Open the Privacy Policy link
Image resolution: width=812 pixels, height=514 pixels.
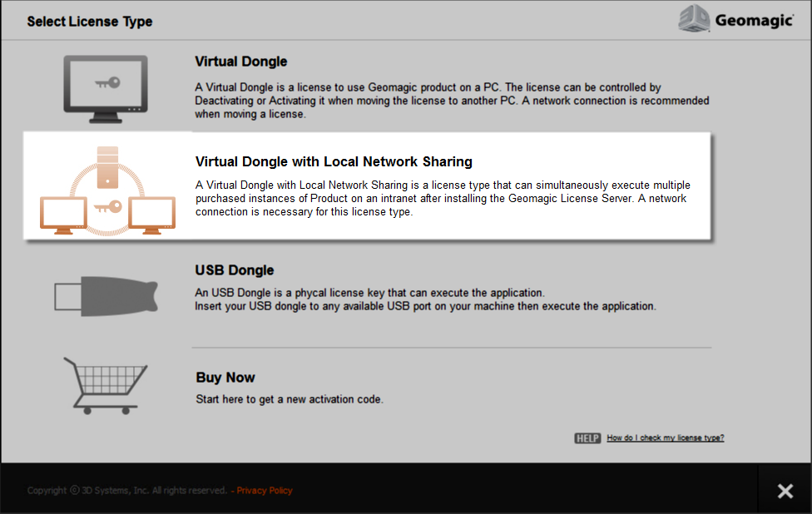(264, 490)
